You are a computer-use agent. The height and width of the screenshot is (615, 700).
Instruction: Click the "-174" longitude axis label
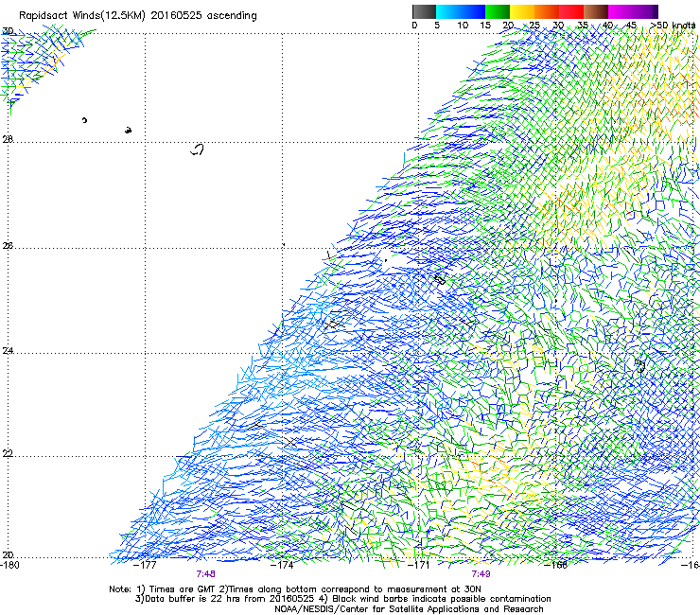(x=282, y=565)
